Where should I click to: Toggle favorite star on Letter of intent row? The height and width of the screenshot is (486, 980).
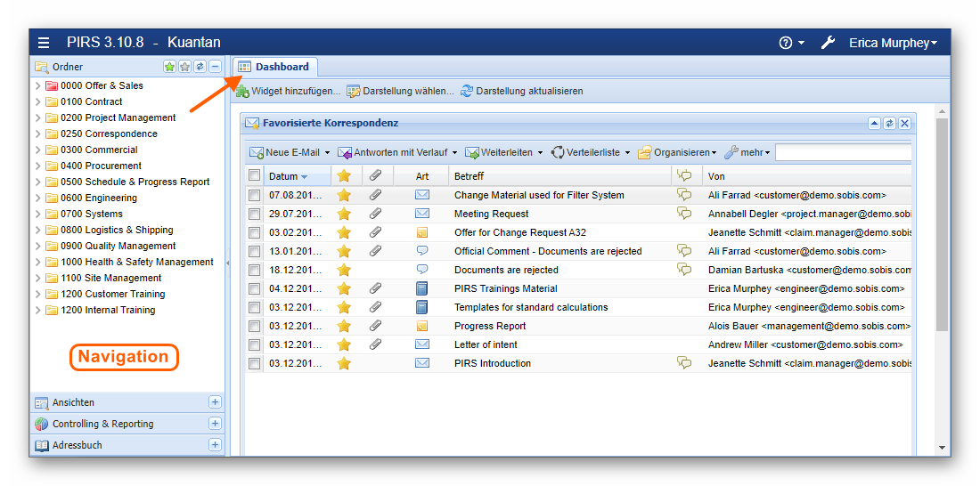[x=344, y=344]
